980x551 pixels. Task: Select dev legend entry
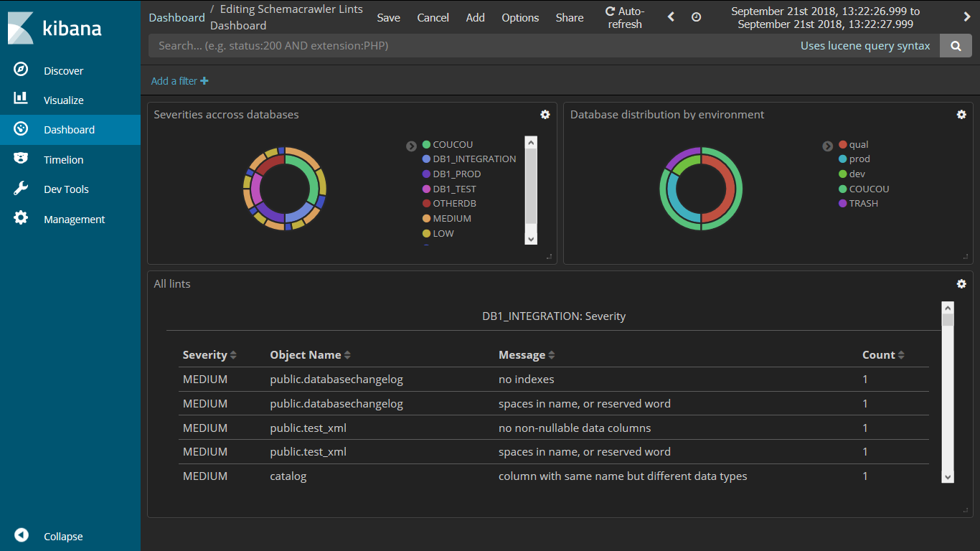coord(857,174)
